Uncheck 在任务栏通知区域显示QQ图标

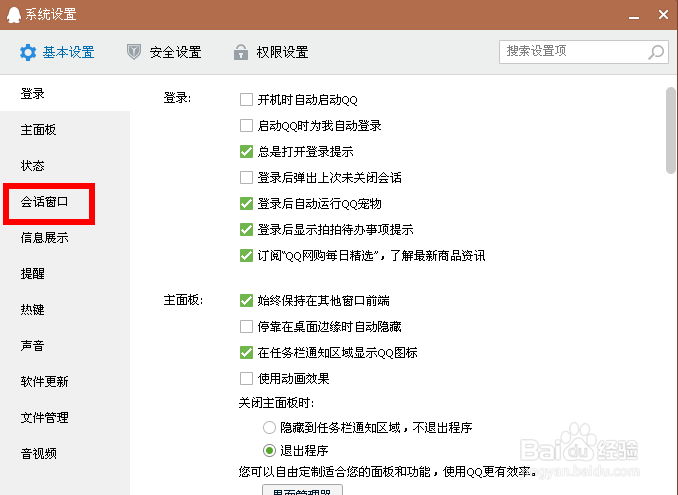click(246, 353)
